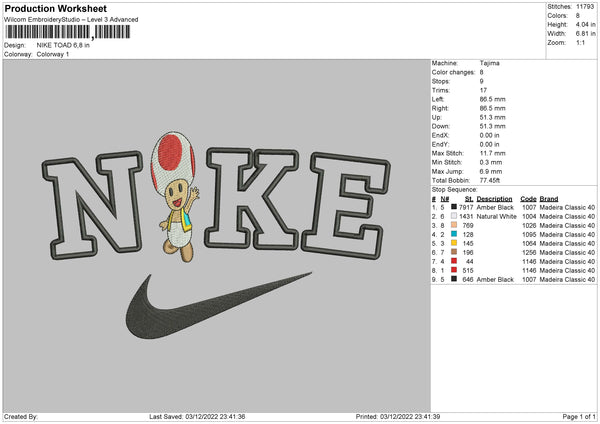Select the Trims value 17
This screenshot has height=424, width=600.
coord(483,90)
